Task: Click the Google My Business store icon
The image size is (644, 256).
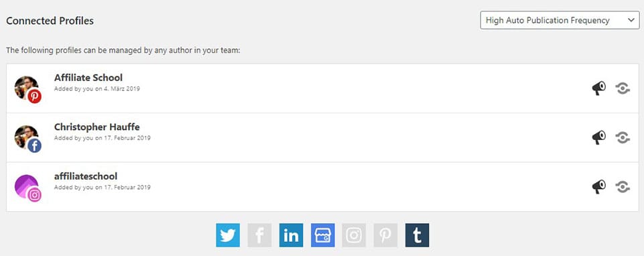Action: (x=323, y=235)
